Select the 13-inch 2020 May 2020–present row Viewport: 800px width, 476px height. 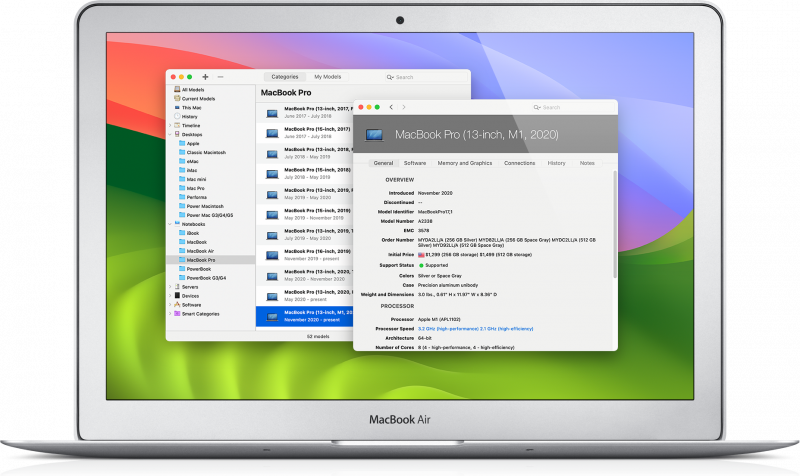click(305, 296)
